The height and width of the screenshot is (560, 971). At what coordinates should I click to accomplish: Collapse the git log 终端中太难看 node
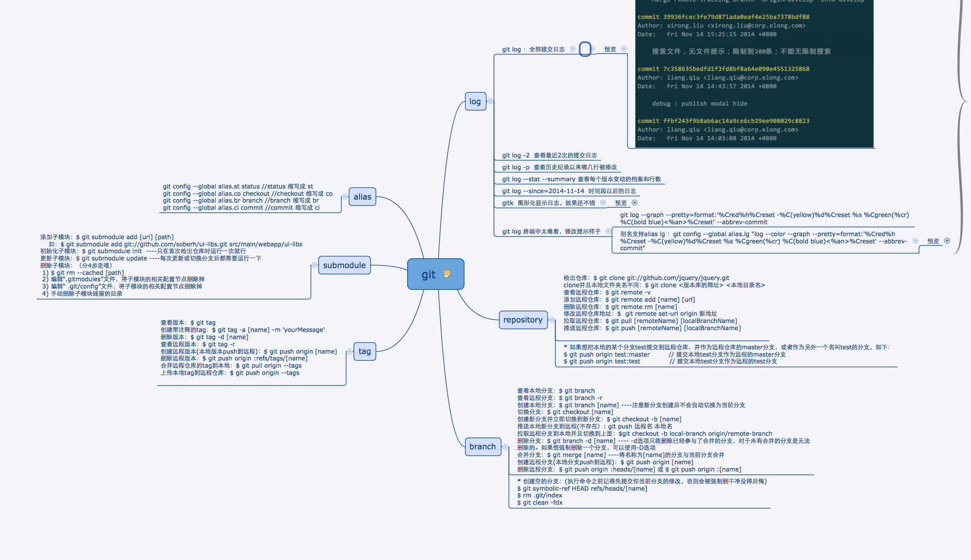[x=608, y=231]
